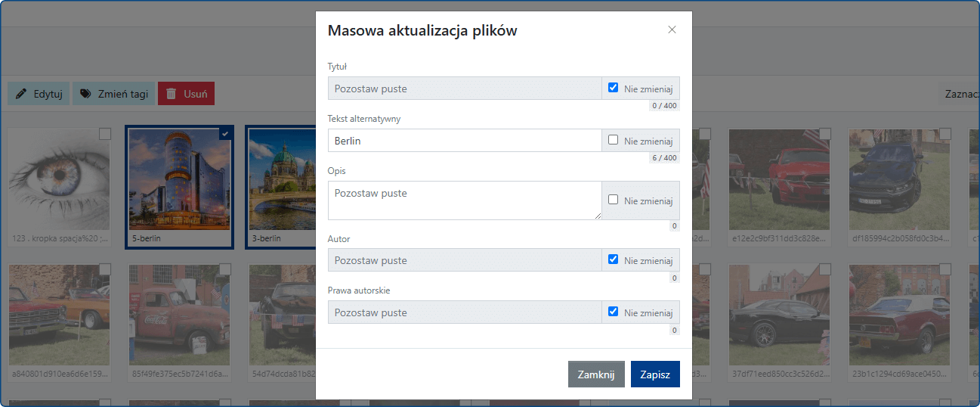The height and width of the screenshot is (407, 980).
Task: Select the eye image thumbnail
Action: pos(59,182)
